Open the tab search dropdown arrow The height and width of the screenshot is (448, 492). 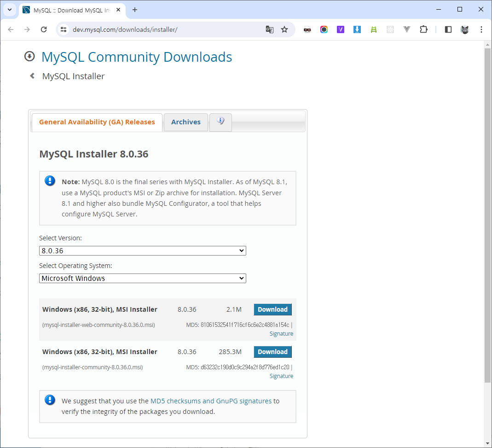pyautogui.click(x=10, y=10)
